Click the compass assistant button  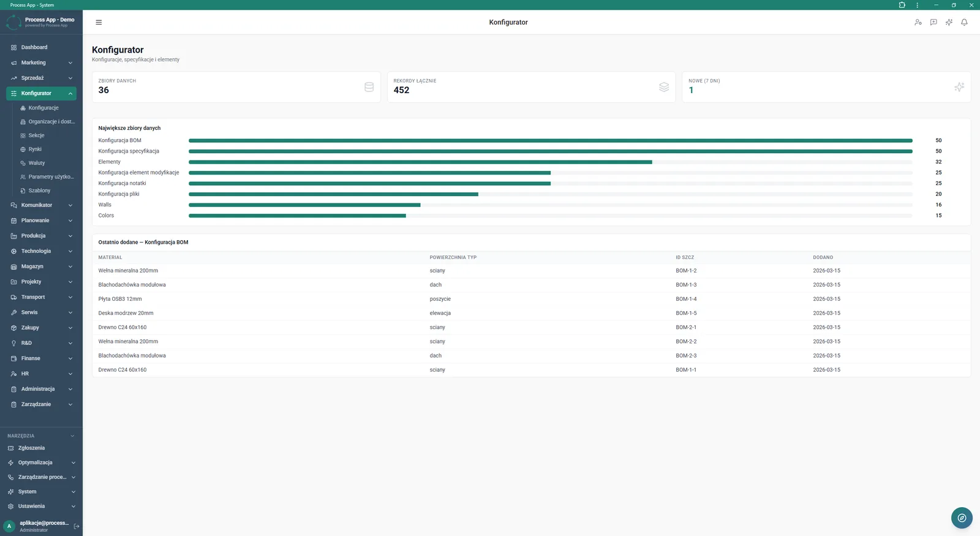962,518
